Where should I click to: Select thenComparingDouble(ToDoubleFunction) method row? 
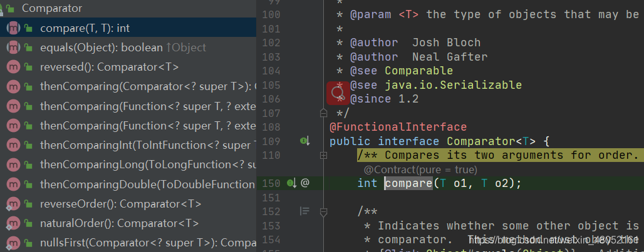(128, 184)
